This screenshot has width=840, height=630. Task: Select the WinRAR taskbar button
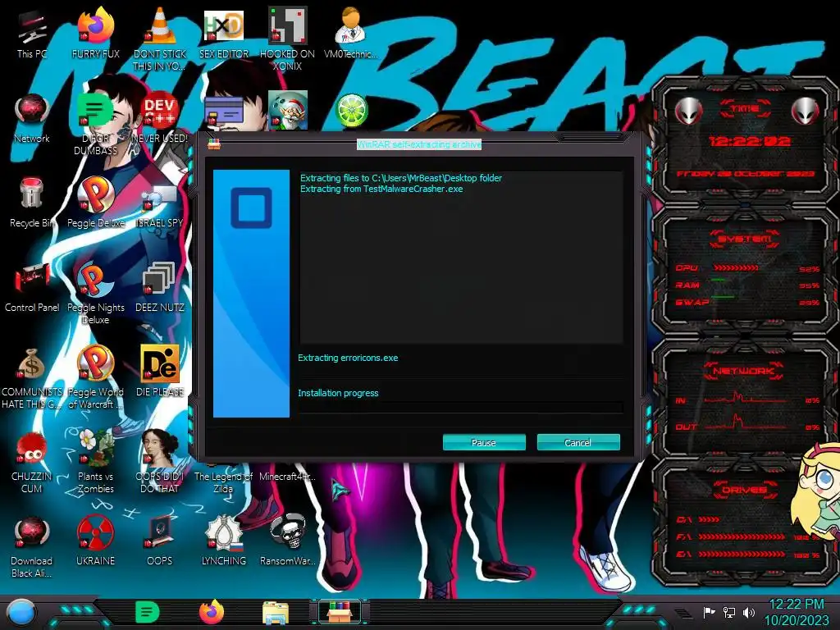340,612
